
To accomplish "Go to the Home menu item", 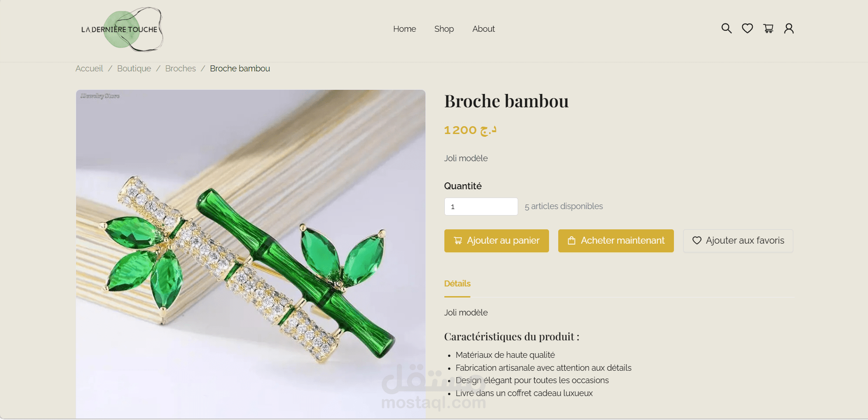I will pyautogui.click(x=404, y=29).
